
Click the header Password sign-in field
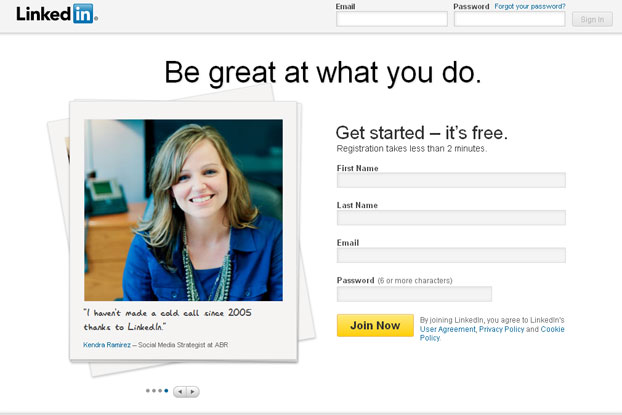click(509, 19)
